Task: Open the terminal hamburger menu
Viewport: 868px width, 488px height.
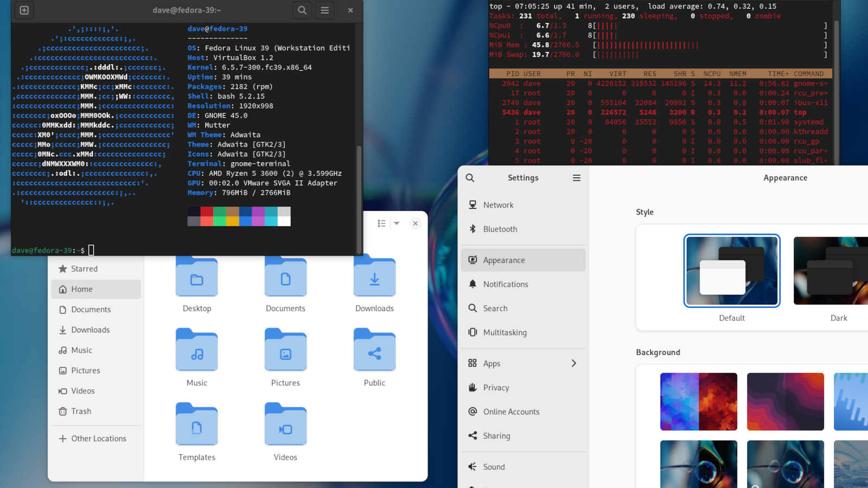Action: (x=324, y=10)
